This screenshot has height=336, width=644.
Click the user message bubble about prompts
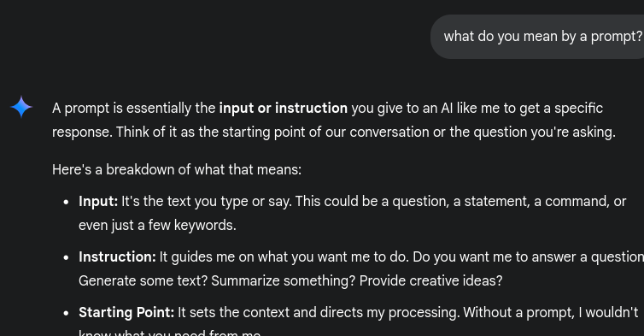(x=537, y=37)
